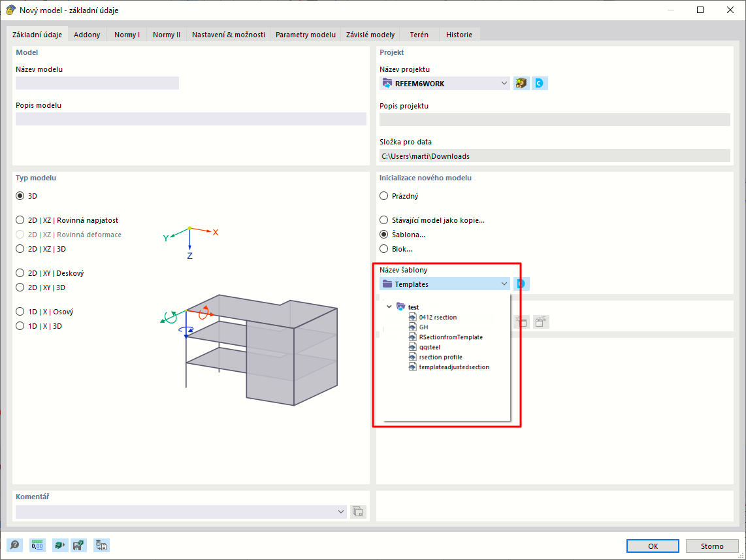The height and width of the screenshot is (560, 746).
Task: Choose Prázdný initialization option
Action: 384,196
